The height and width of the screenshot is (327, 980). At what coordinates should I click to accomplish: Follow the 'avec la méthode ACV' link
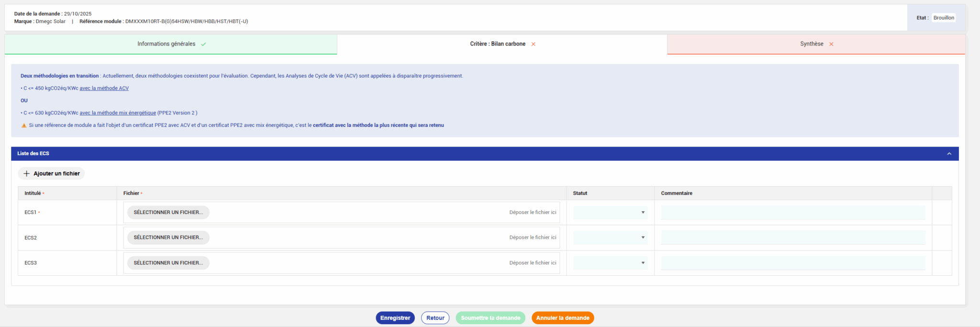point(104,88)
